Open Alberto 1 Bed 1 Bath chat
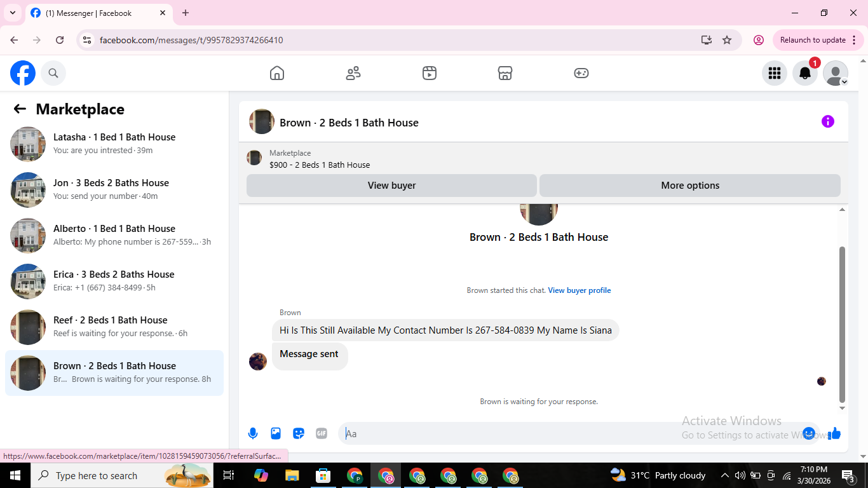The image size is (868, 488). (114, 236)
